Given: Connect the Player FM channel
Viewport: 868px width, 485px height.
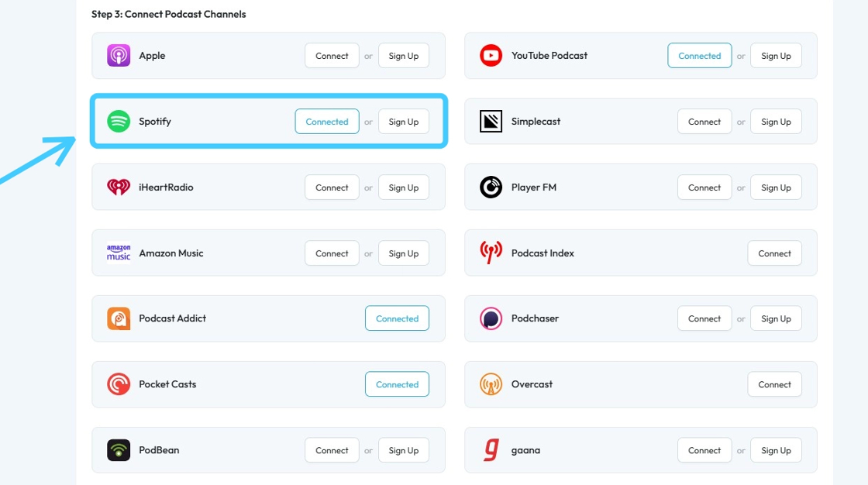Looking at the screenshot, I should point(704,187).
